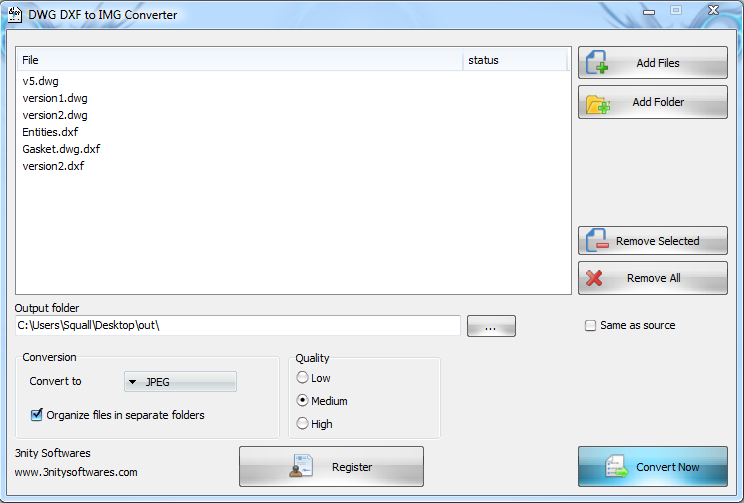Screen dimensions: 744x503
Task: Browse output folder with the ... button
Action: tap(491, 326)
